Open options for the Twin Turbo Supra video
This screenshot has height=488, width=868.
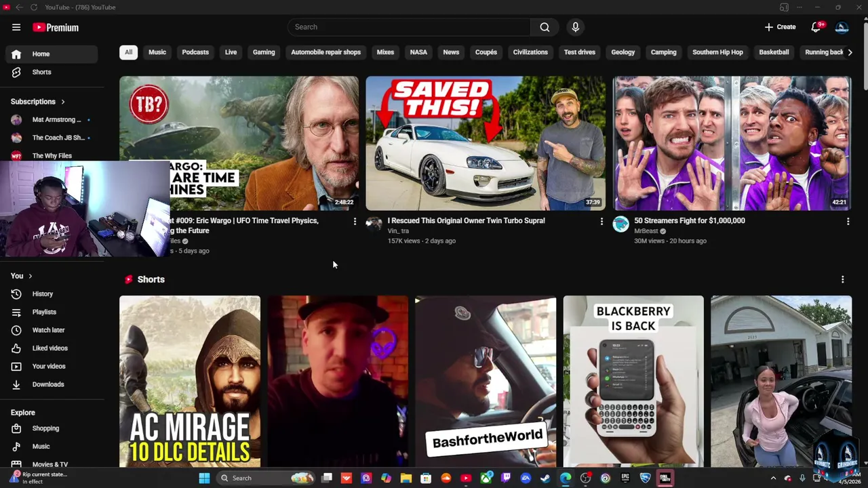click(601, 222)
